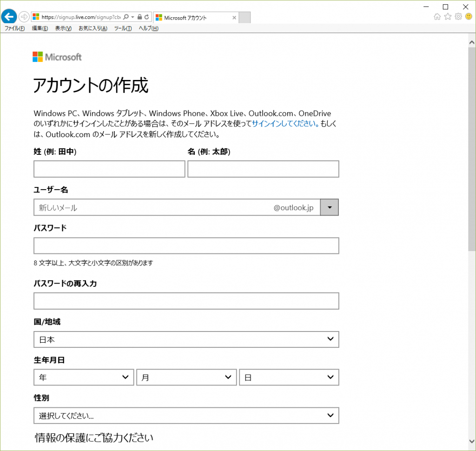Click the Home icon in browser toolbar

click(437, 17)
